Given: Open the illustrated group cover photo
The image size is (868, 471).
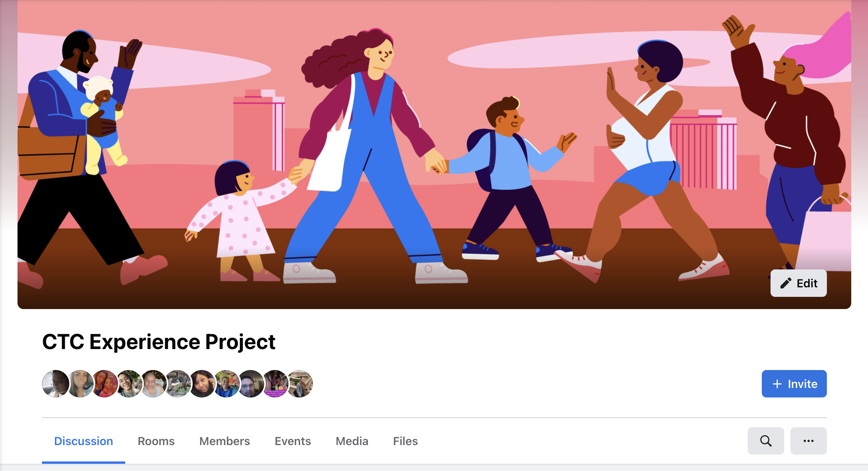Looking at the screenshot, I should [434, 154].
